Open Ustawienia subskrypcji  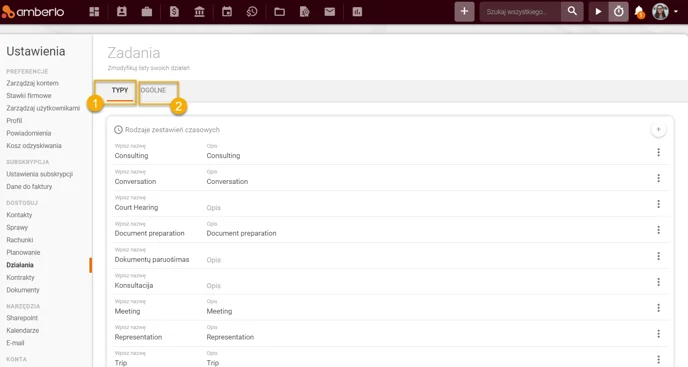(39, 174)
